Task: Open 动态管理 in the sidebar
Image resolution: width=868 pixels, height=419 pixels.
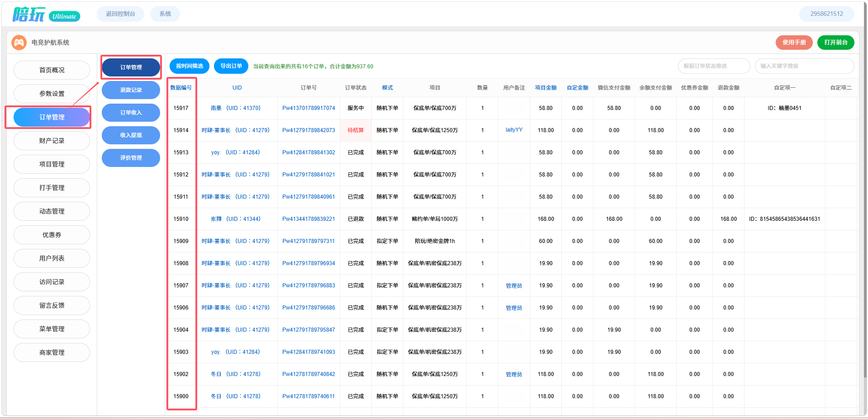Action: click(52, 211)
